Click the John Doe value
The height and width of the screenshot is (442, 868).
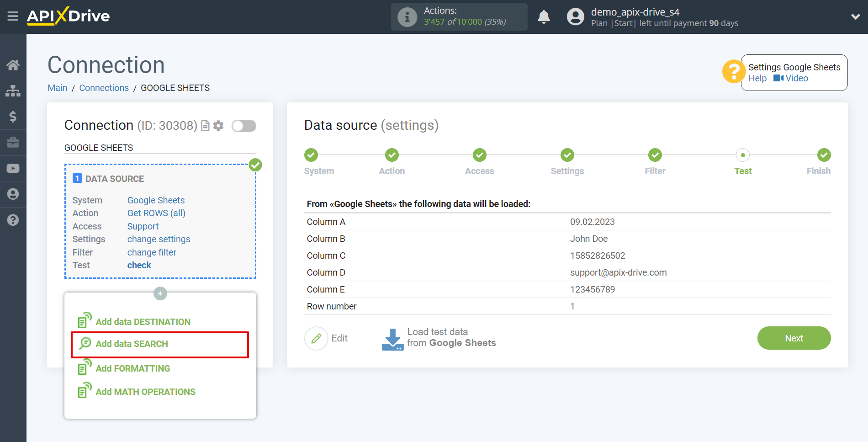pos(589,239)
